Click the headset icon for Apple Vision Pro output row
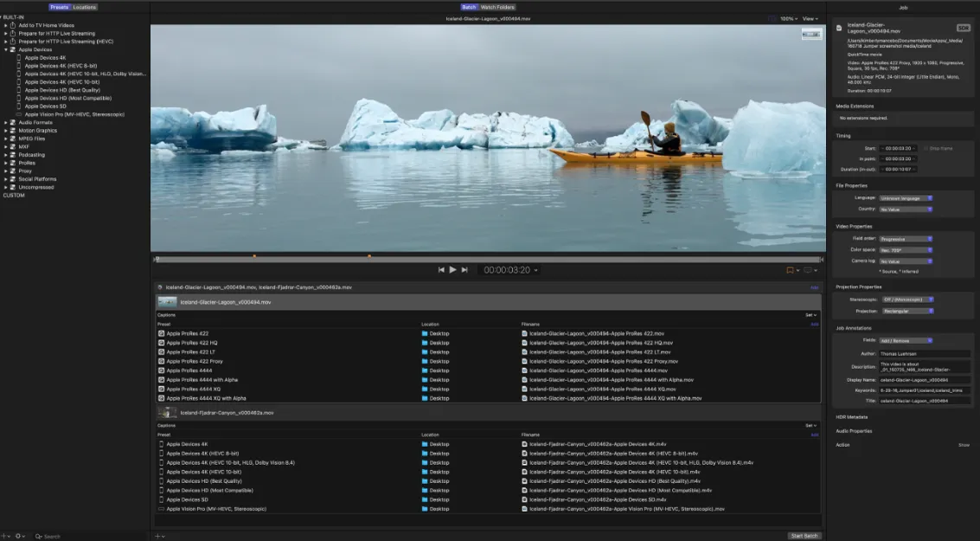 [x=161, y=509]
